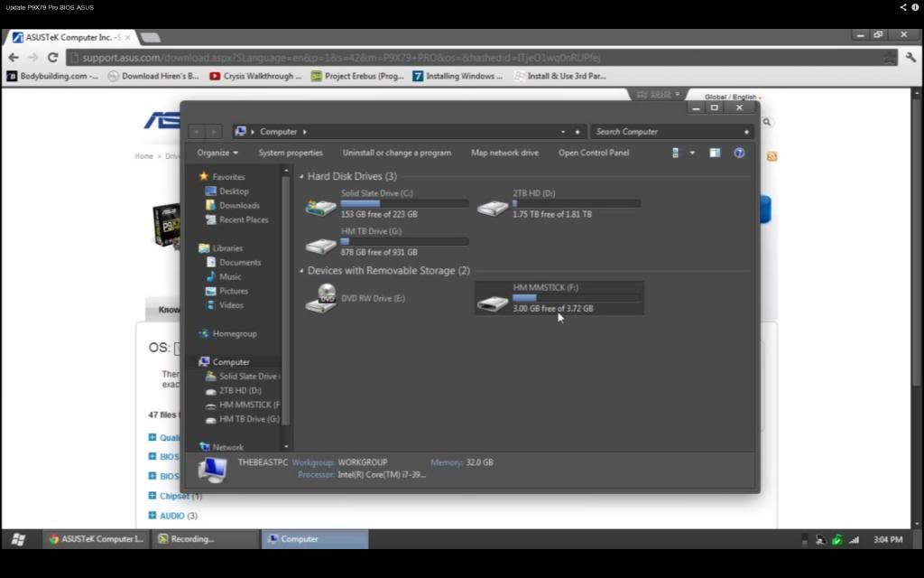Click the Search Computer field
This screenshot has height=578, width=924.
point(671,132)
